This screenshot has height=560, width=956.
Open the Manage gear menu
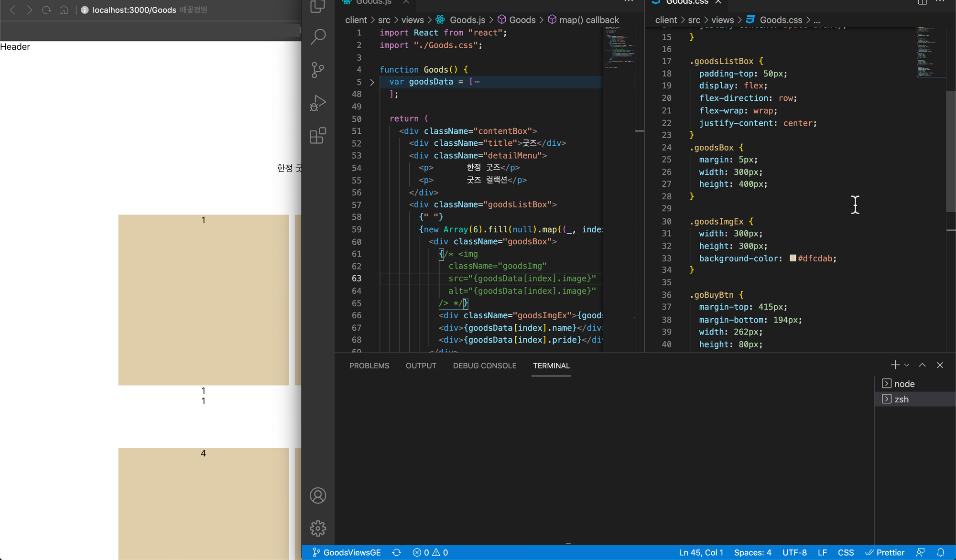coord(318,528)
